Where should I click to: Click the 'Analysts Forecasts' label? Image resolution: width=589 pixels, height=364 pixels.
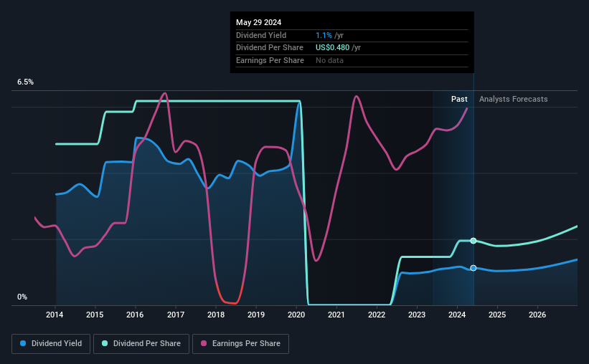[x=513, y=99]
